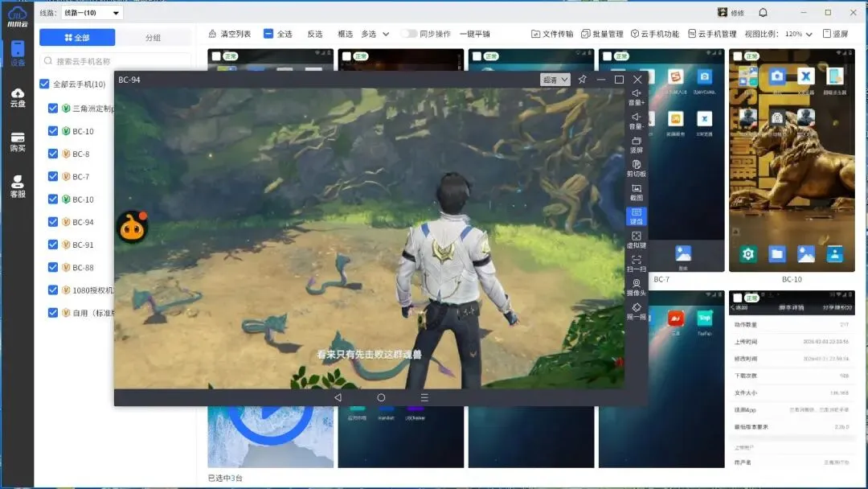The width and height of the screenshot is (868, 489).
Task: Rotate the BC-94 screen with the 竖屏 side button
Action: point(637,145)
